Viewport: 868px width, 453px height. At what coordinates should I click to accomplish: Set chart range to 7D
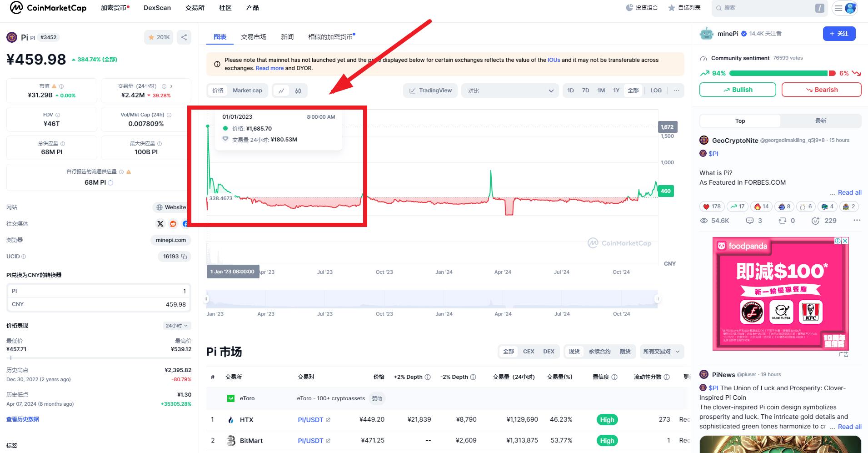pos(586,91)
